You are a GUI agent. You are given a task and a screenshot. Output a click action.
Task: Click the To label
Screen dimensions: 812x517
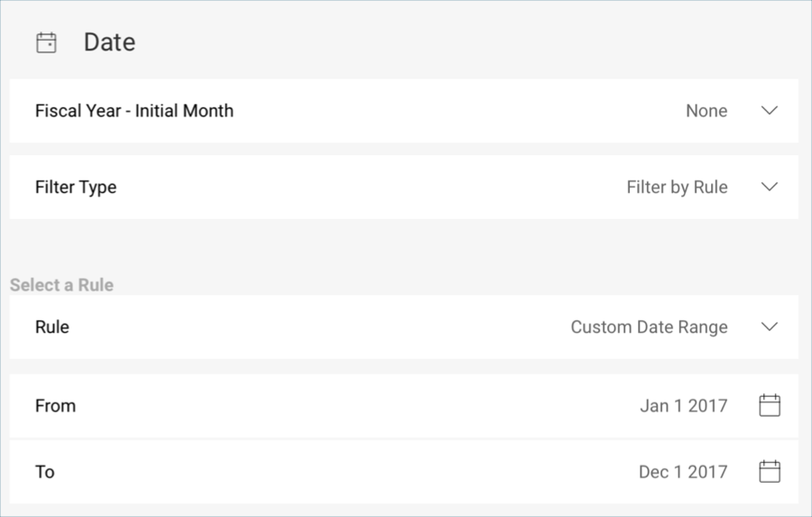[44, 472]
